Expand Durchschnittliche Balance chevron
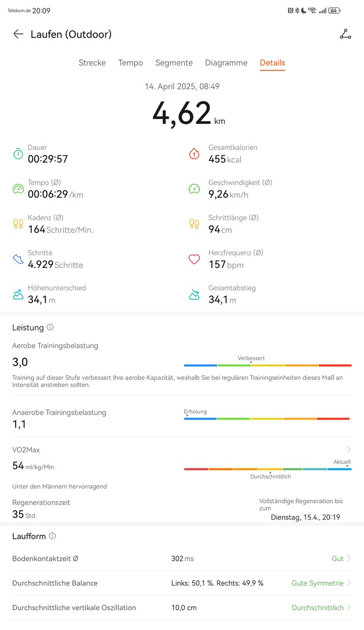 click(x=349, y=583)
